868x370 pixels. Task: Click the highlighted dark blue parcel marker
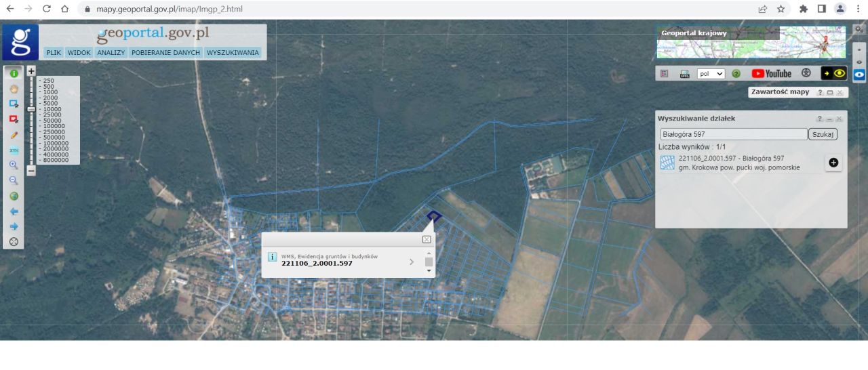point(434,216)
